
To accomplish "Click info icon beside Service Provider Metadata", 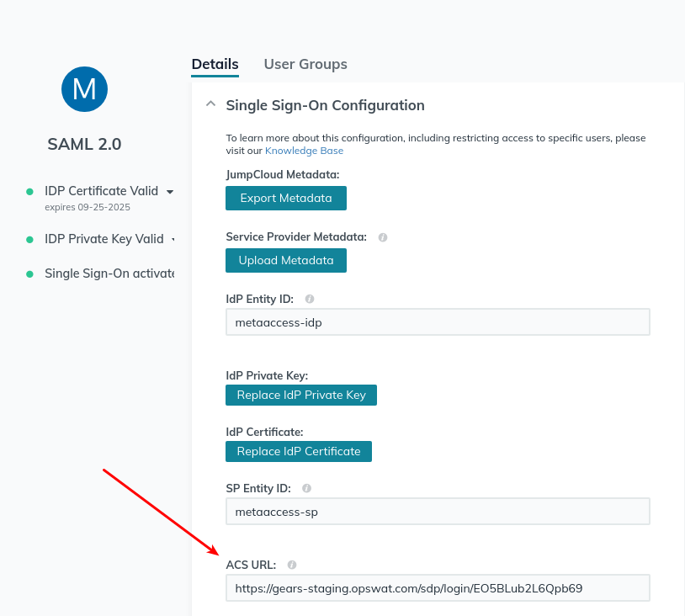I will [383, 237].
